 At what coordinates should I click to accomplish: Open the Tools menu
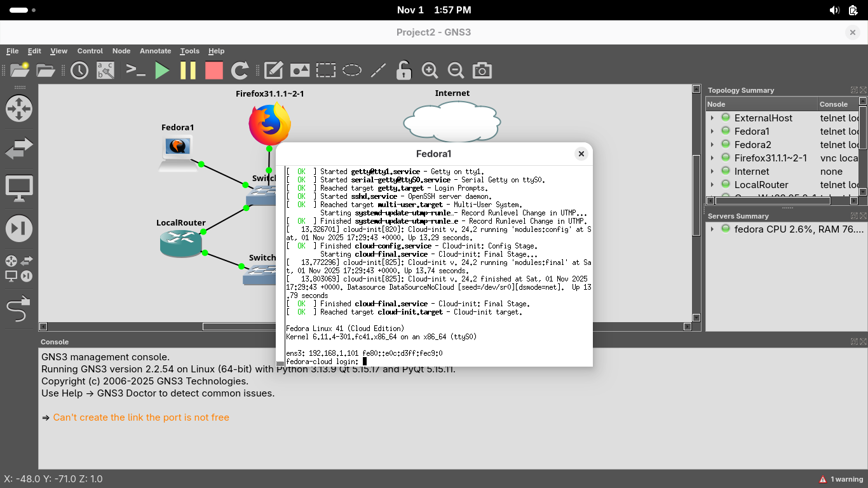(189, 51)
